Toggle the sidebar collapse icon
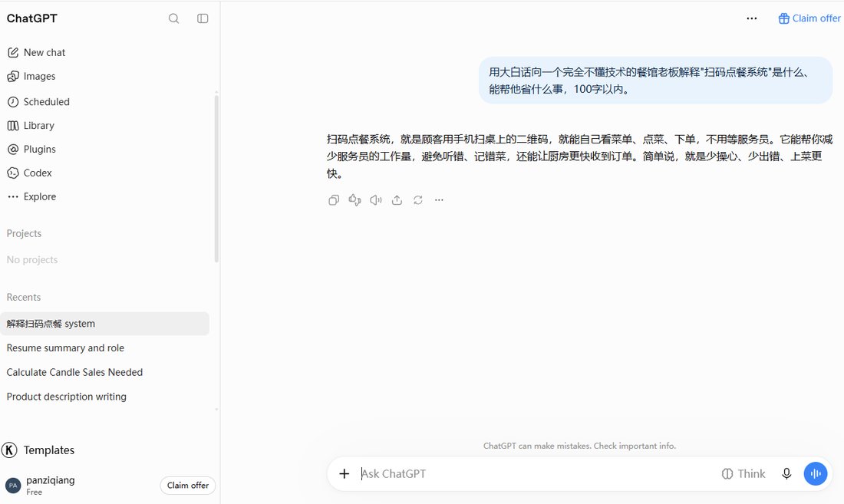 pos(203,18)
